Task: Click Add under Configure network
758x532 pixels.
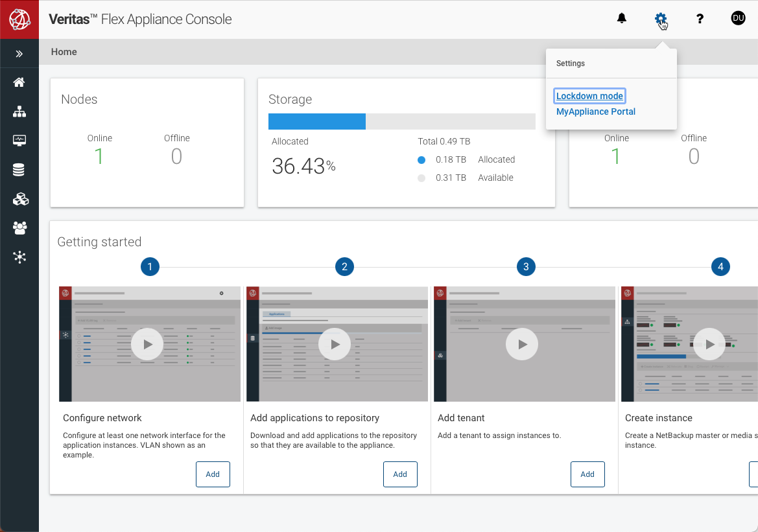Action: pos(213,474)
